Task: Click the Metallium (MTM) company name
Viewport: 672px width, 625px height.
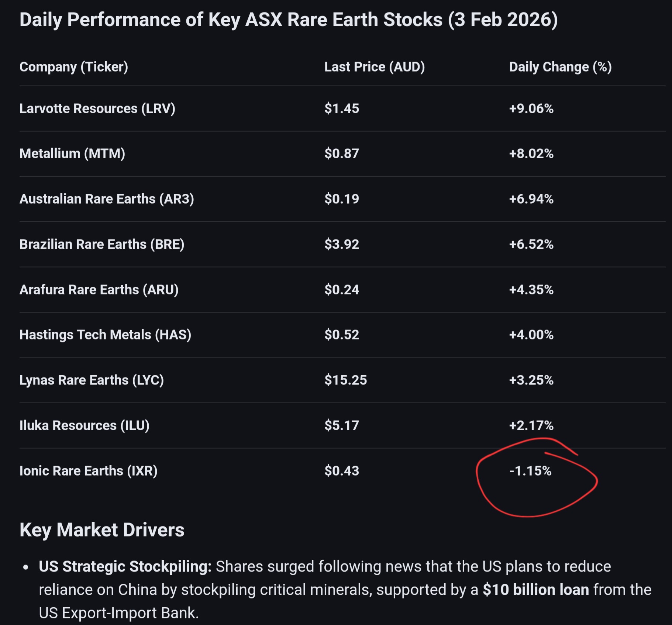Action: [72, 154]
